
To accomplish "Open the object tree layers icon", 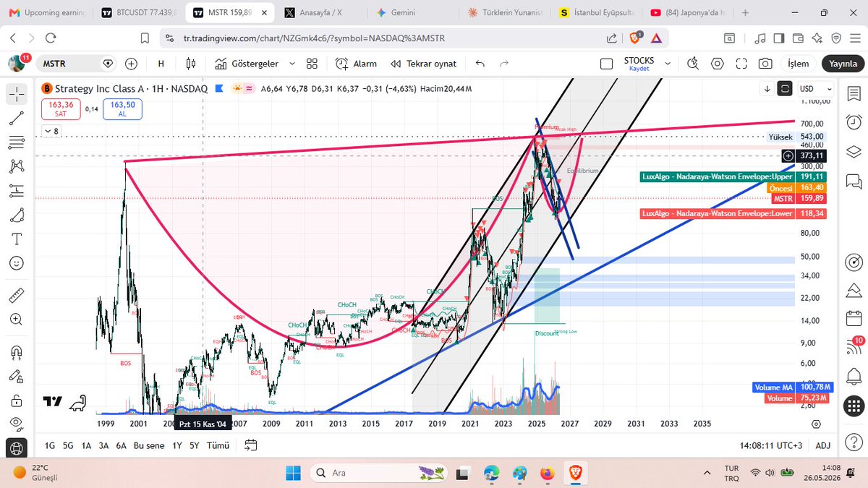I will click(854, 152).
